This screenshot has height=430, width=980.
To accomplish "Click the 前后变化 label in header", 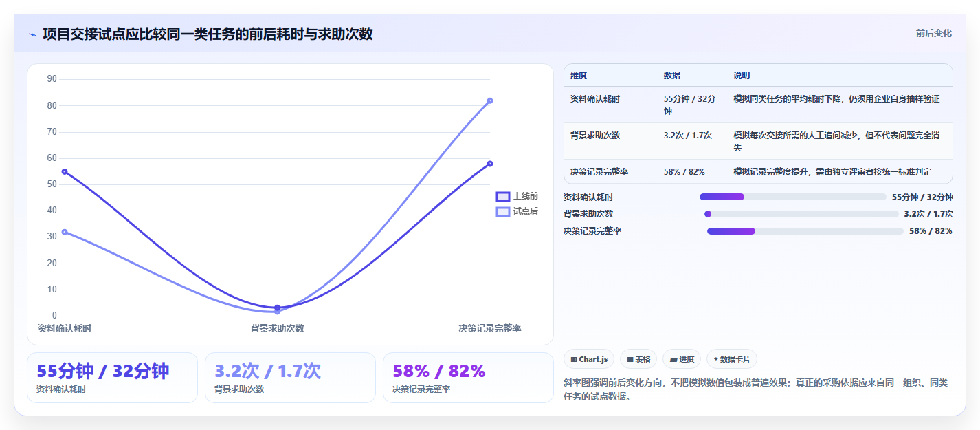I will click(x=933, y=33).
